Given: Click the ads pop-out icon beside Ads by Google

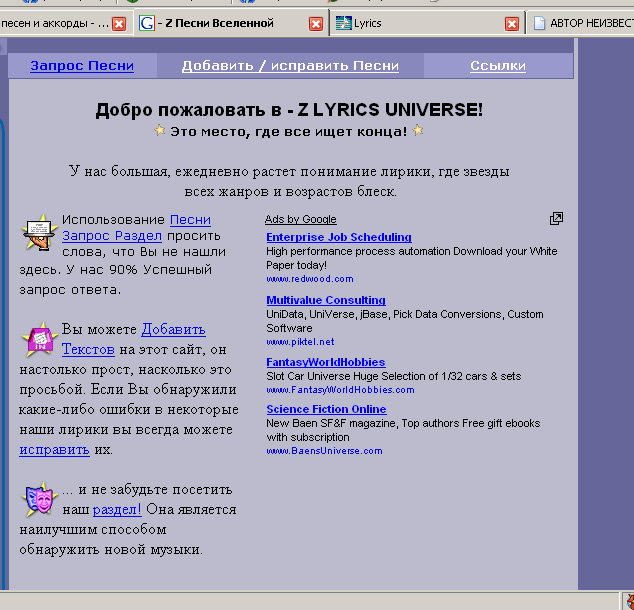Looking at the screenshot, I should (556, 219).
